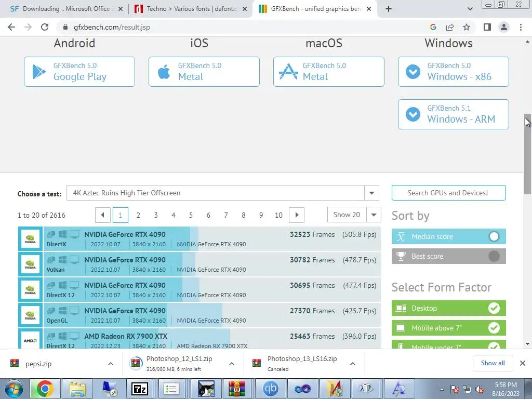This screenshot has height=399, width=532.
Task: Bookmark this page with star icon
Action: click(x=467, y=27)
